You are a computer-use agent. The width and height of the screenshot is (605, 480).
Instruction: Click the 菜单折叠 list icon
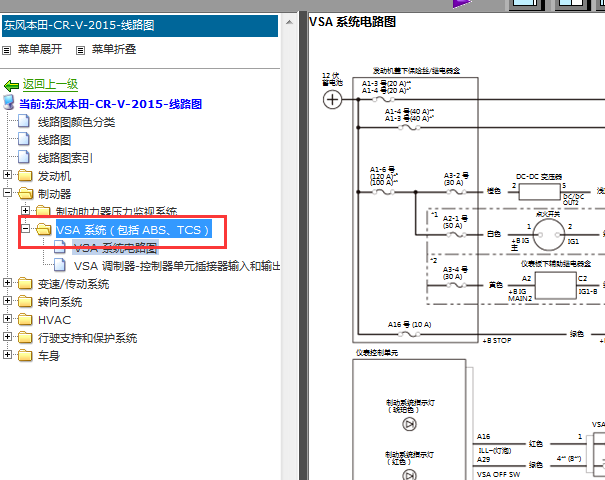[x=80, y=50]
